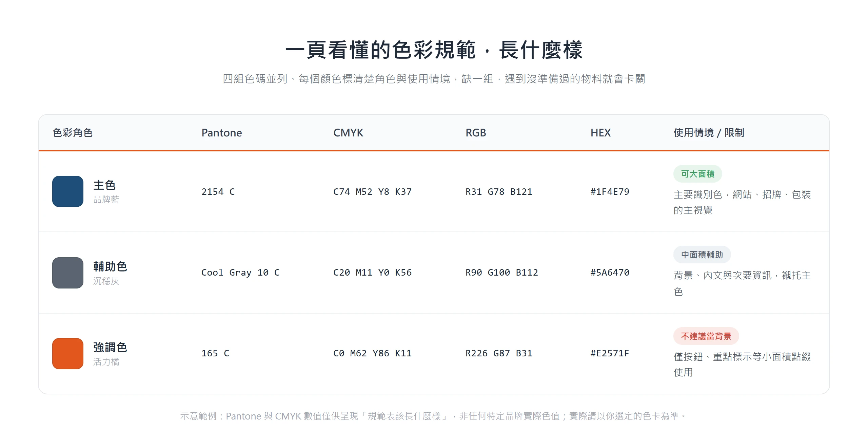The width and height of the screenshot is (868, 429).
Task: Click the 主要識別色 usage description
Action: click(742, 202)
